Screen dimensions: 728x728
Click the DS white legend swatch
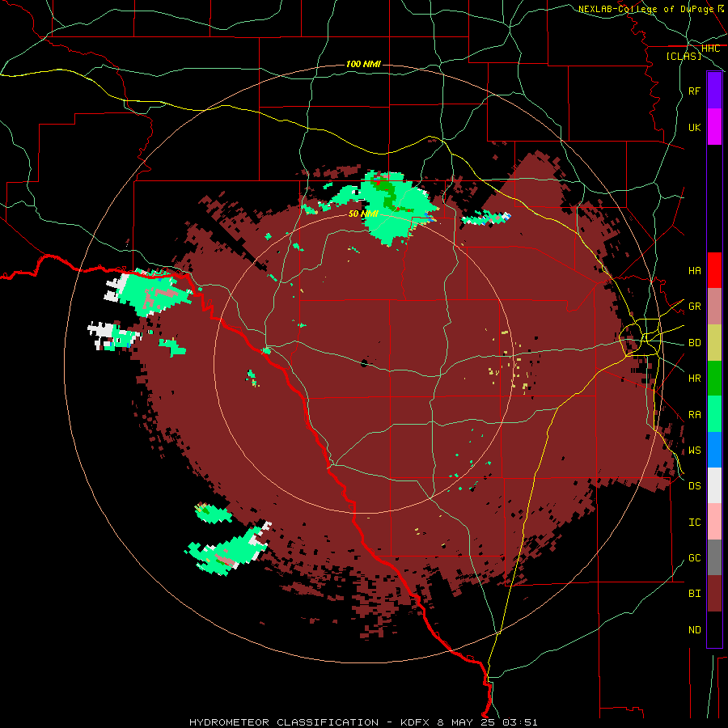714,485
